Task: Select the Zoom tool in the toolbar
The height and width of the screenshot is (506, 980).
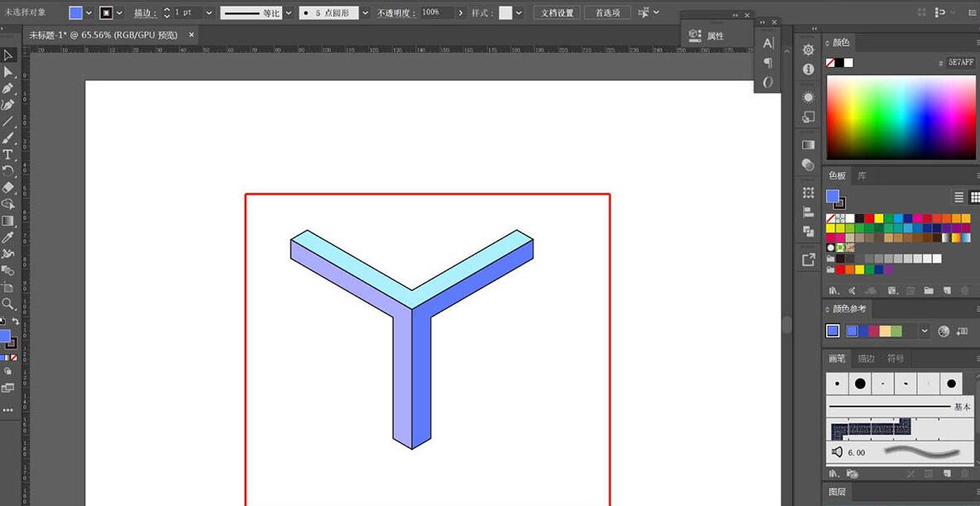Action: click(x=8, y=303)
